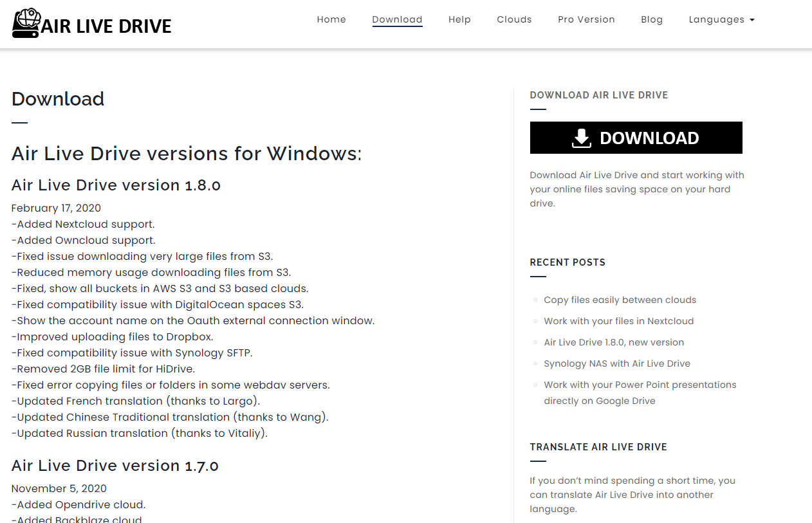Visit the Blog page
Screen dimensions: 812x523
pos(652,19)
